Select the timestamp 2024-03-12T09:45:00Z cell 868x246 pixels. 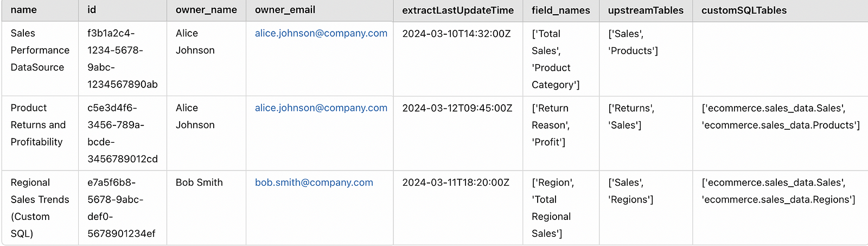pyautogui.click(x=457, y=108)
